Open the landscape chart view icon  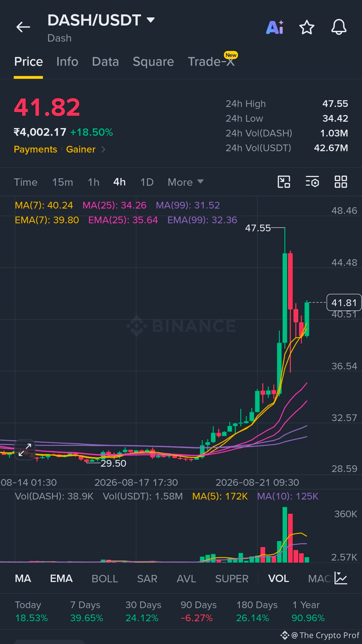(x=284, y=182)
